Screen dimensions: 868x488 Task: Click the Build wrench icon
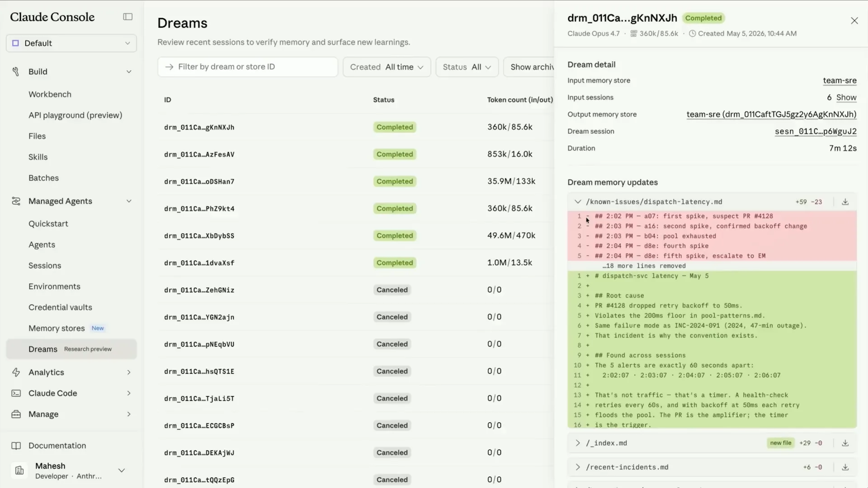(16, 71)
